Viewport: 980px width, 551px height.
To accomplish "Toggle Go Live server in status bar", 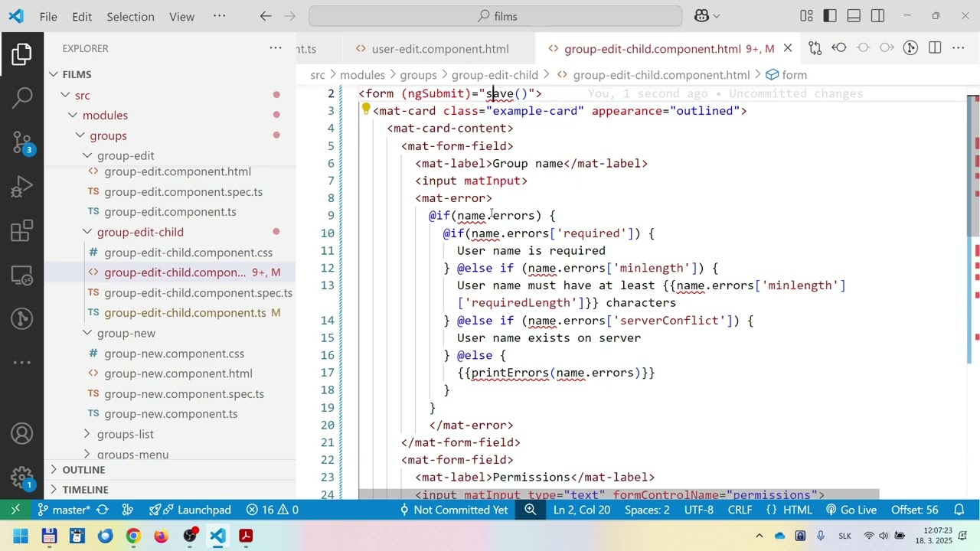I will tap(851, 510).
